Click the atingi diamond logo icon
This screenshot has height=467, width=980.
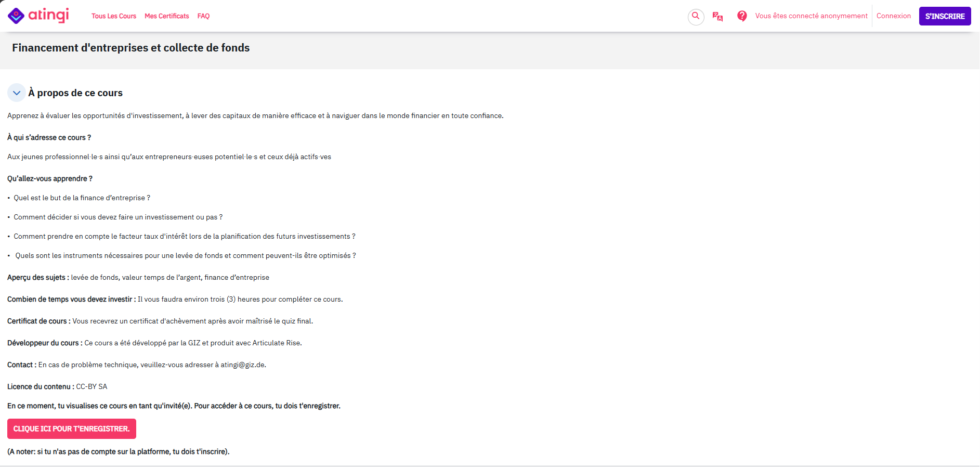click(16, 16)
